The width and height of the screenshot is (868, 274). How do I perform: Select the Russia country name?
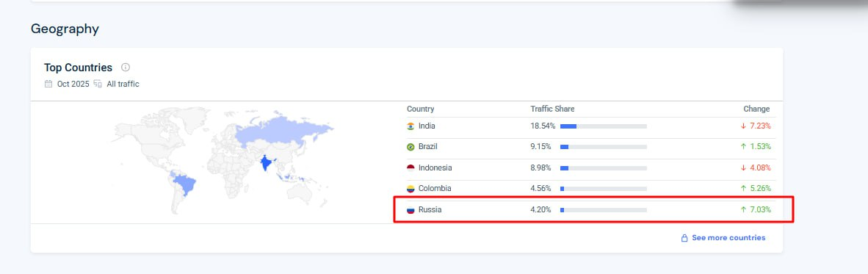430,210
